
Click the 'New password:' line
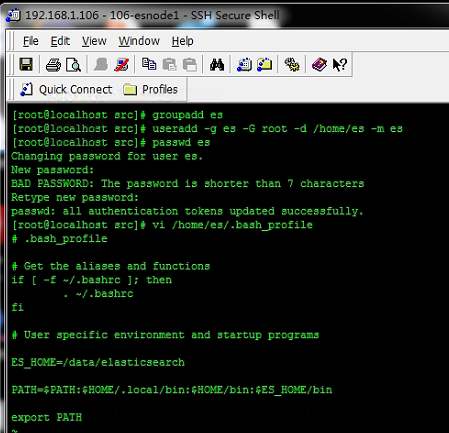52,170
